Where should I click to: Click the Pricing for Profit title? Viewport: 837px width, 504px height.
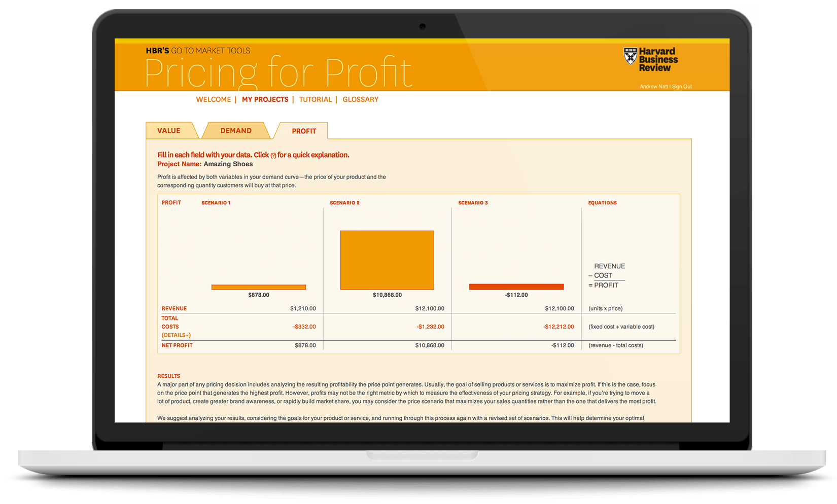click(x=278, y=74)
